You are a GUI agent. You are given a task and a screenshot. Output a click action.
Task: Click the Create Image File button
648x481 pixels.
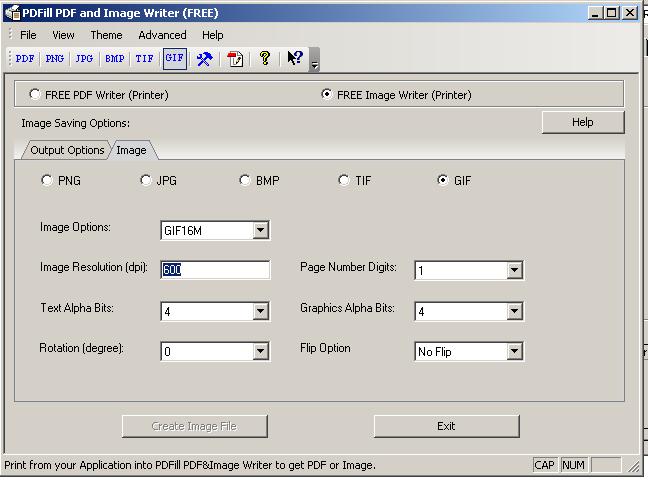coord(195,426)
